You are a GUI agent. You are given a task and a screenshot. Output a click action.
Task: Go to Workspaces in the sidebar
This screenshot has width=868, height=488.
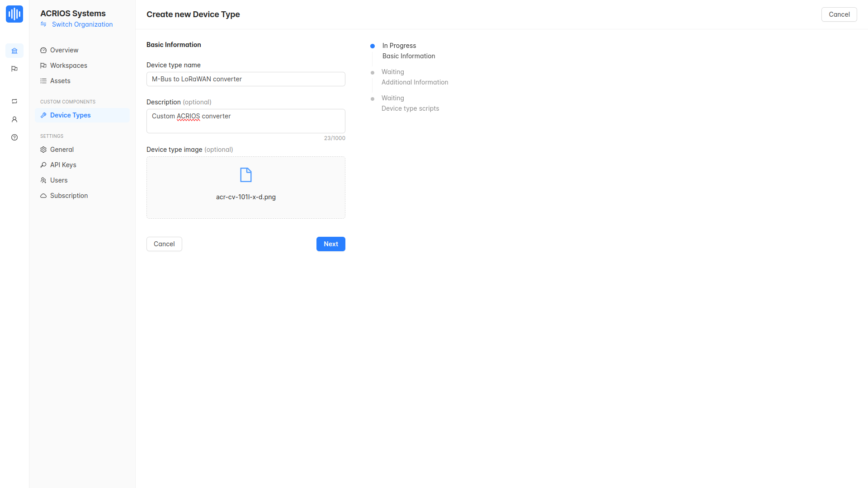[68, 66]
